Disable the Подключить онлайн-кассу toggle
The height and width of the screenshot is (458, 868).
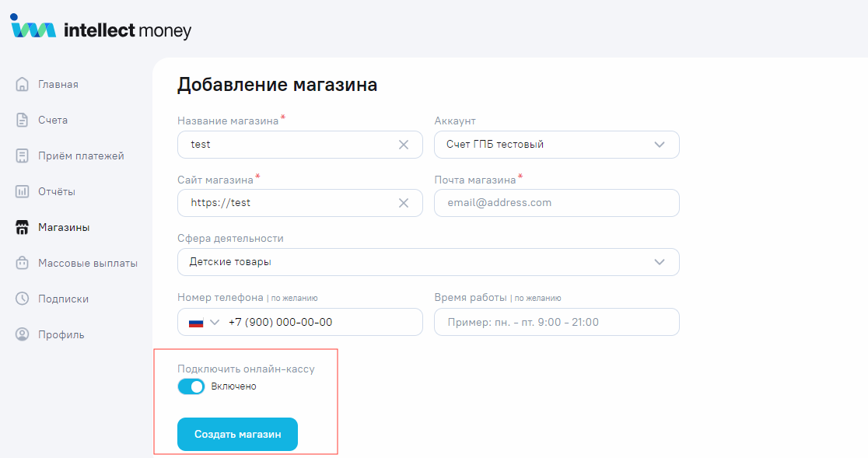pos(191,386)
